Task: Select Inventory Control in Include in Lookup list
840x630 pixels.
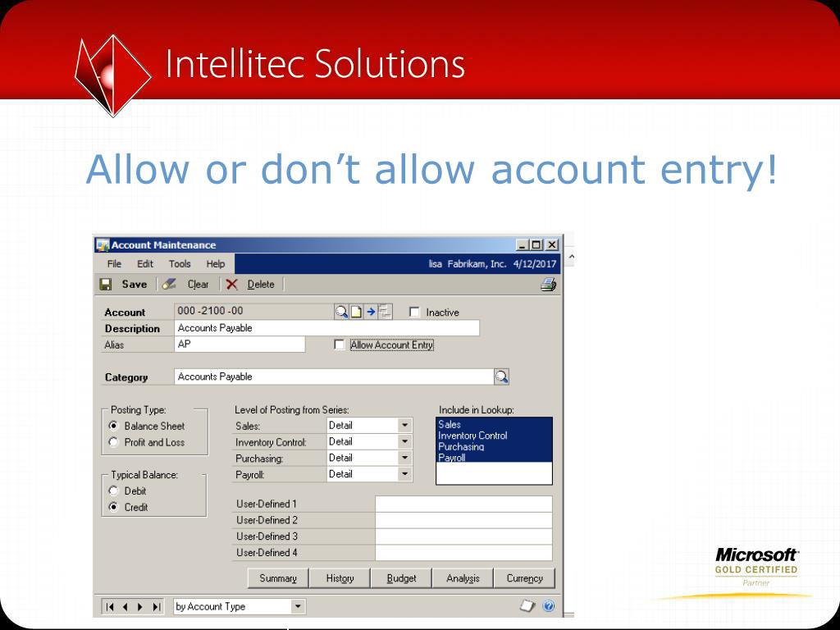Action: (494, 436)
